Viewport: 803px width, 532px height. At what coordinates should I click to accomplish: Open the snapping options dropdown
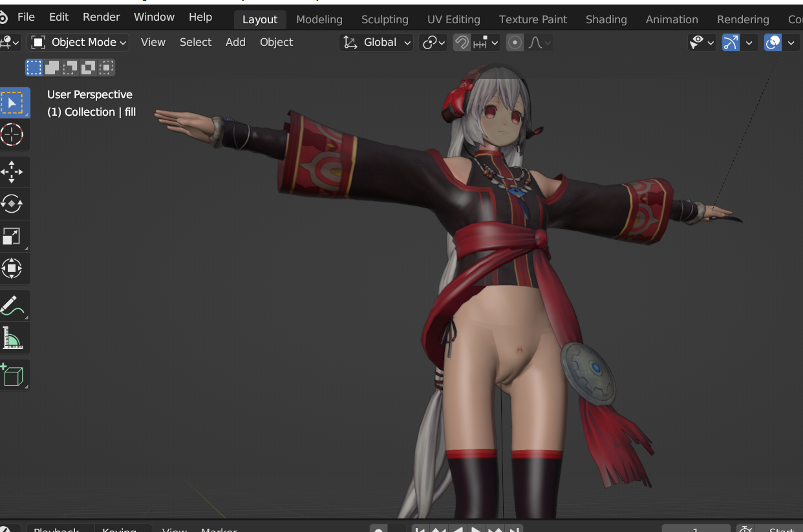pyautogui.click(x=486, y=43)
